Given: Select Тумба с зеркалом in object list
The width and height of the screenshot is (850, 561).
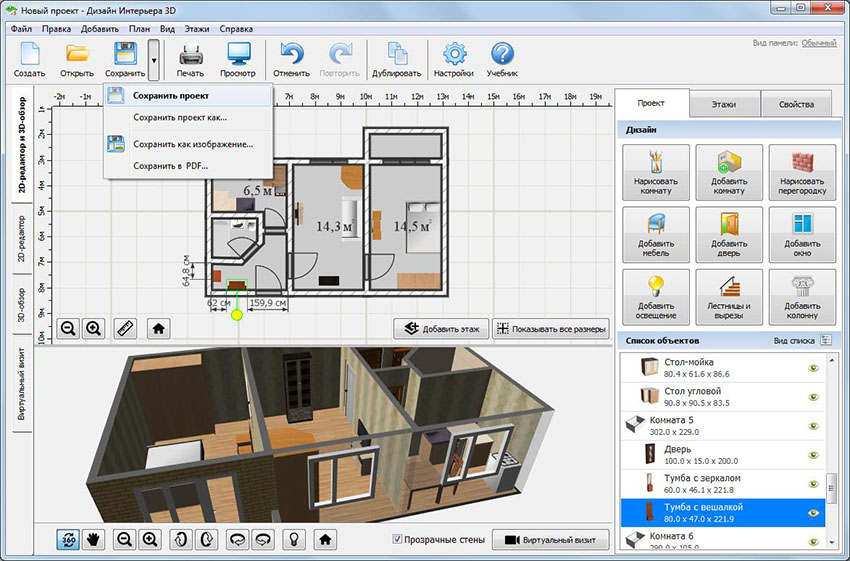Looking at the screenshot, I should [723, 483].
